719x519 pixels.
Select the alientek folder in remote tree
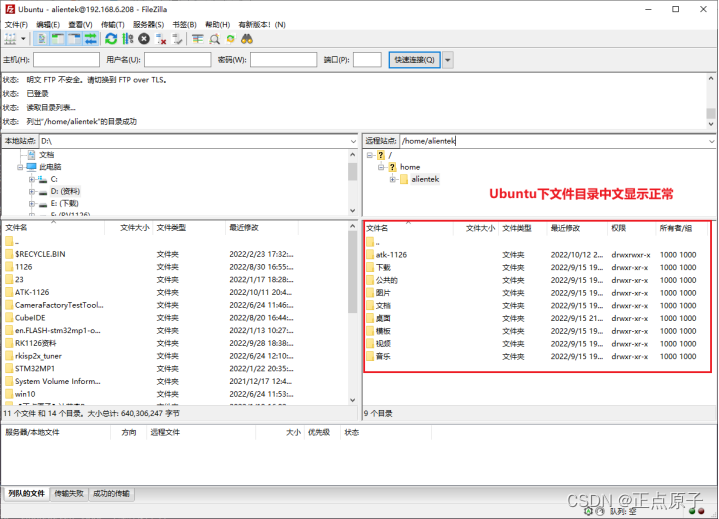425,179
